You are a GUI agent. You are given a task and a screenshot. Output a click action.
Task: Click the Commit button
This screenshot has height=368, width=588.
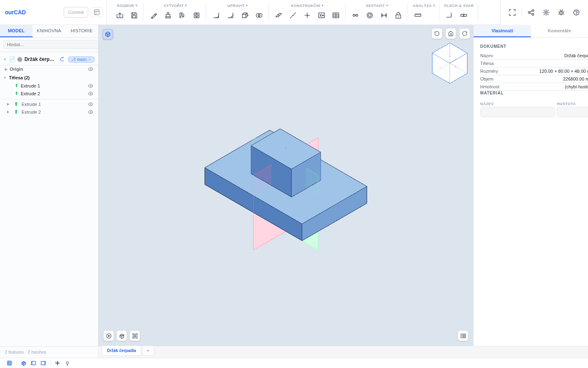coord(76,12)
